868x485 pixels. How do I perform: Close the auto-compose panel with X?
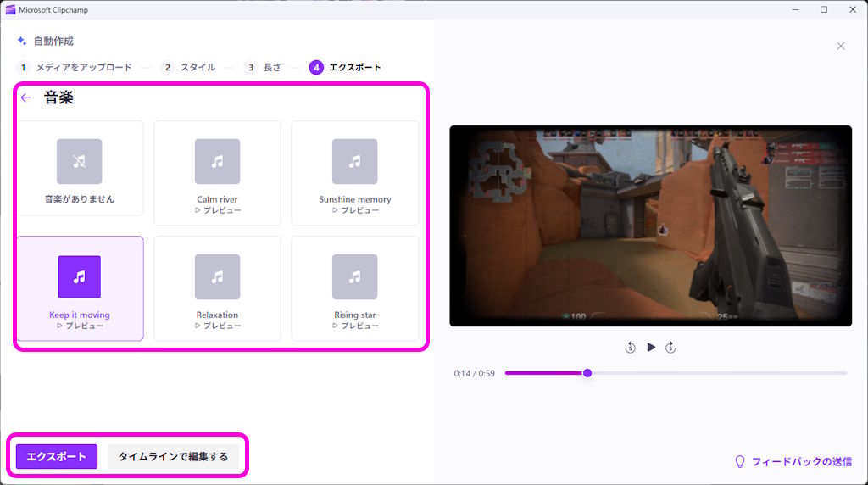click(841, 46)
